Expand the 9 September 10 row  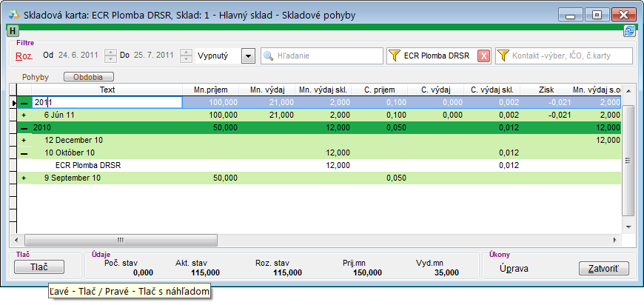pyautogui.click(x=24, y=178)
